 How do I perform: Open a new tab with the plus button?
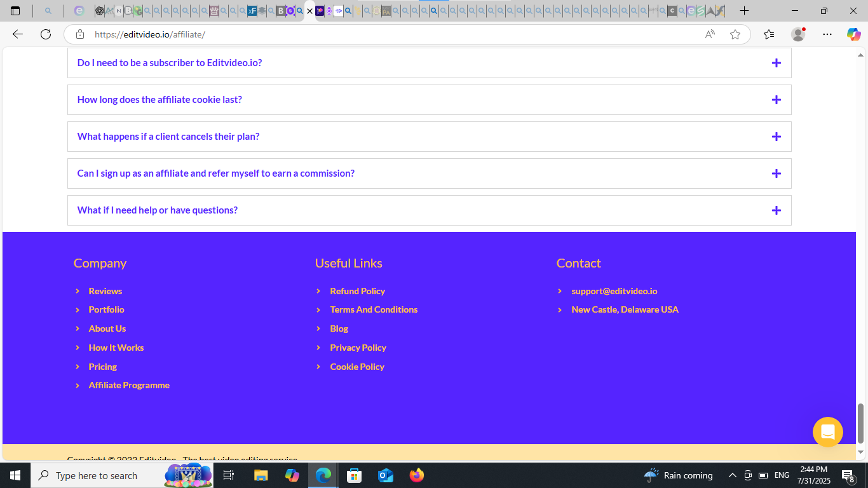pos(744,11)
